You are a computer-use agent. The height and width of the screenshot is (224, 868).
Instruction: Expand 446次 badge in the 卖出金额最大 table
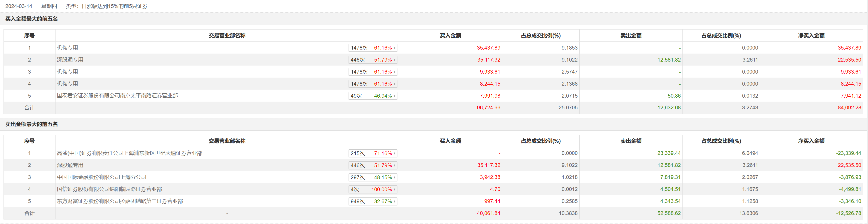(373, 165)
